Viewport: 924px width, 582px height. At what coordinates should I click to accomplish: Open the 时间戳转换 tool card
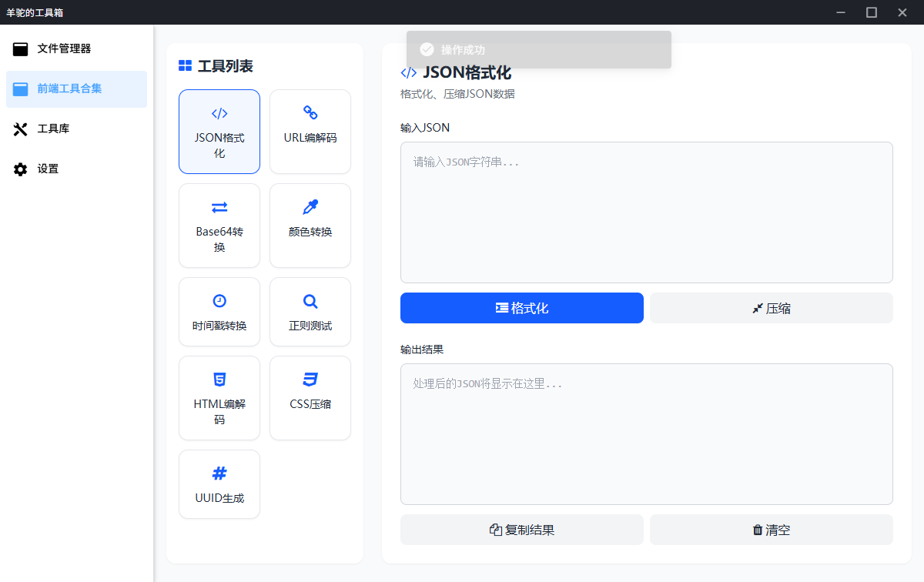point(219,312)
